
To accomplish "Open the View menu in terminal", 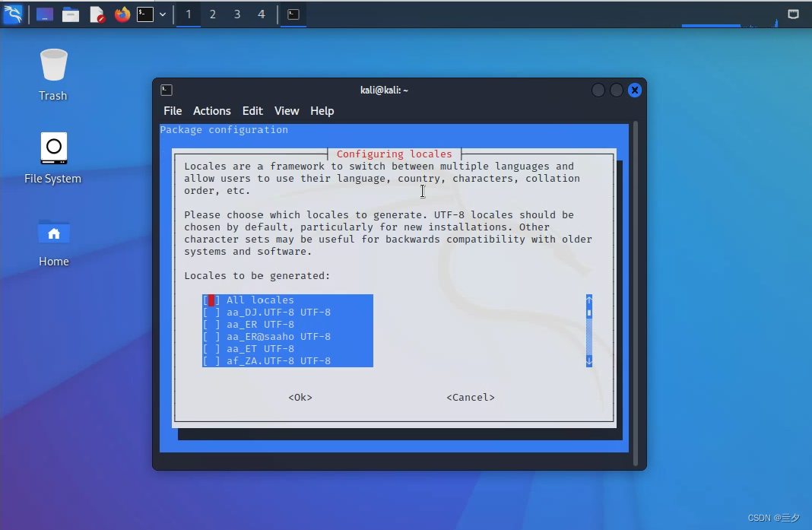I will click(286, 111).
